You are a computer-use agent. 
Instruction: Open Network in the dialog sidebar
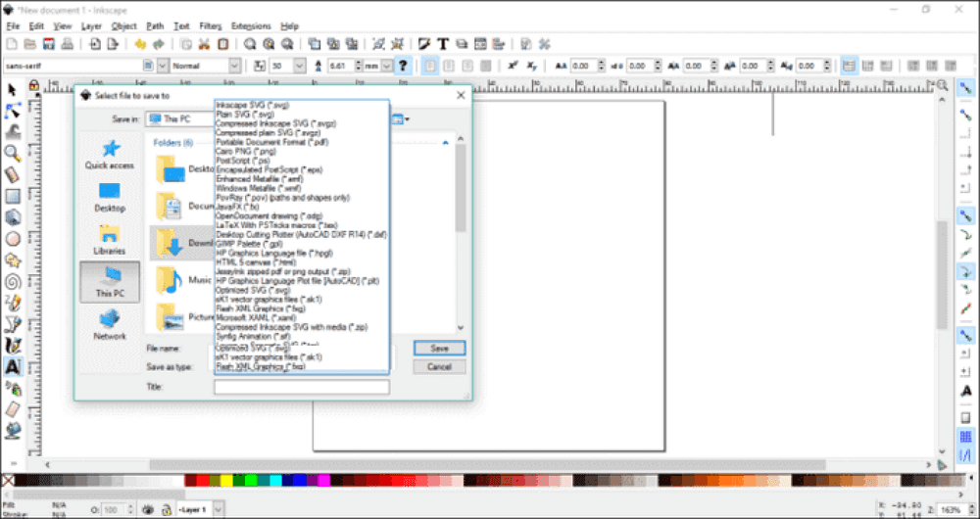[x=110, y=325]
